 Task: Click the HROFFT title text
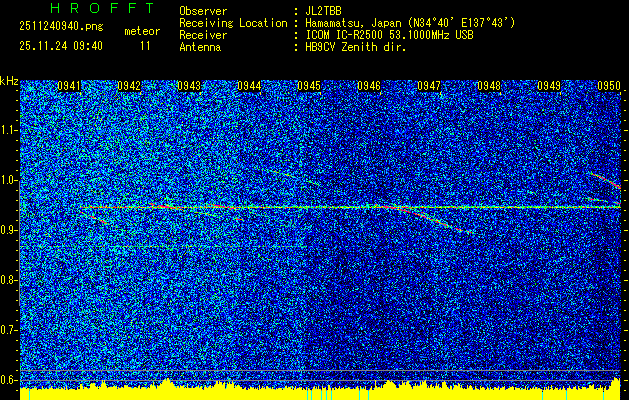(x=87, y=10)
